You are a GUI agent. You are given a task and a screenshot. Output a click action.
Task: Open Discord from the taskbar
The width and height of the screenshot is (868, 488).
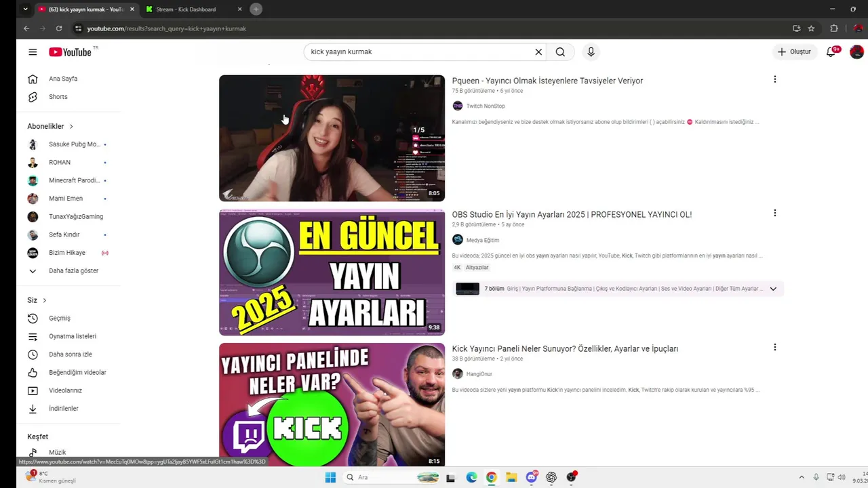(532, 477)
